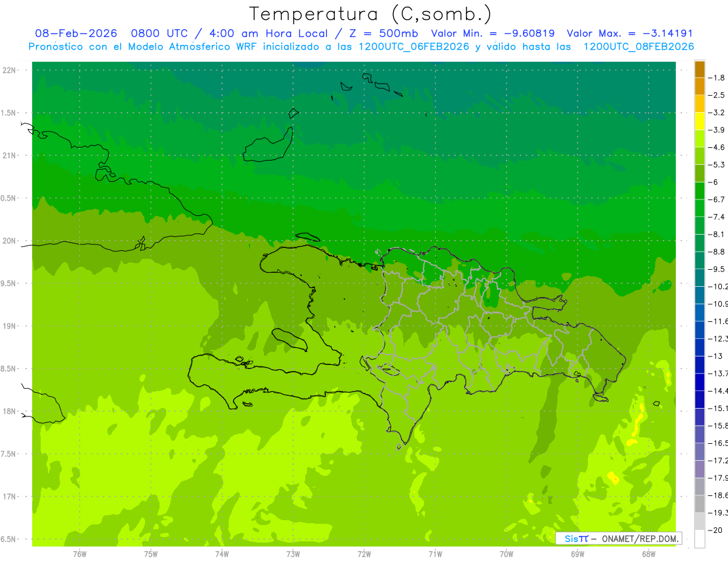The image size is (728, 562).
Task: Click the legend swatch between -4.6 and -5.3
Action: 699,156
